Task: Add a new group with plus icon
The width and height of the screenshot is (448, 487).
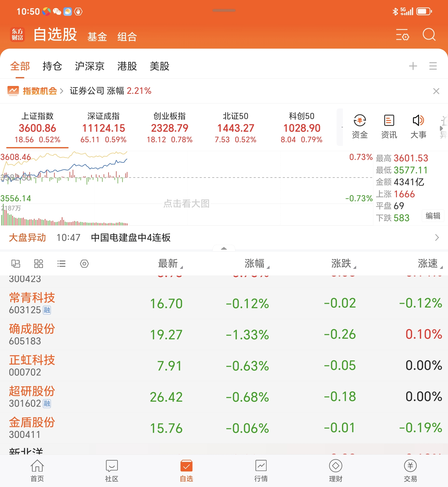Action: coord(413,66)
